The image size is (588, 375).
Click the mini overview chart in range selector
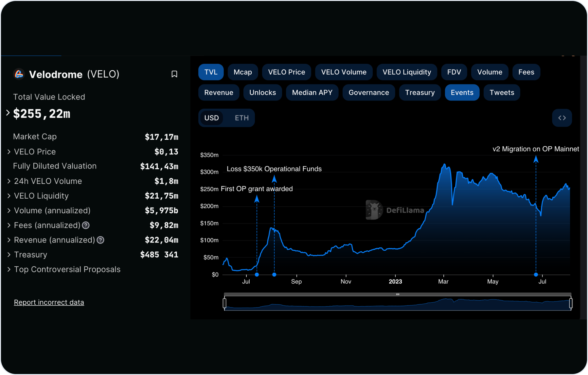(398, 303)
